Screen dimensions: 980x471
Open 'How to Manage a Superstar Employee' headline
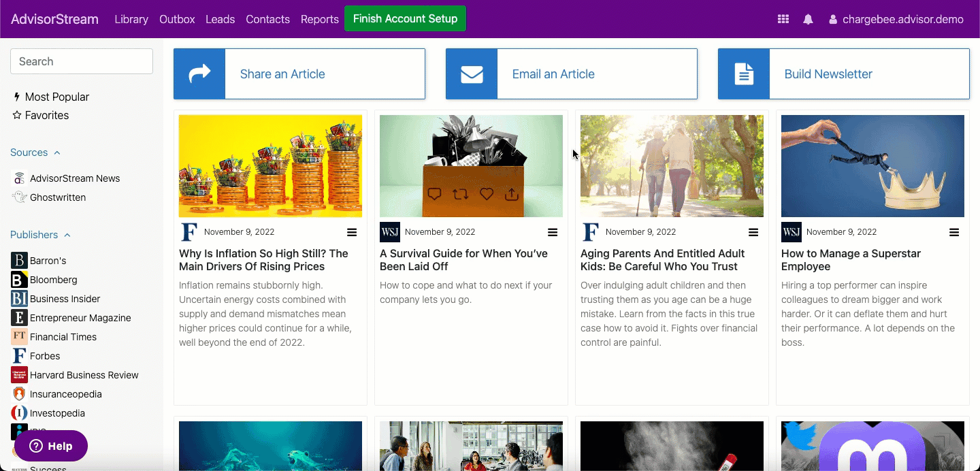851,260
